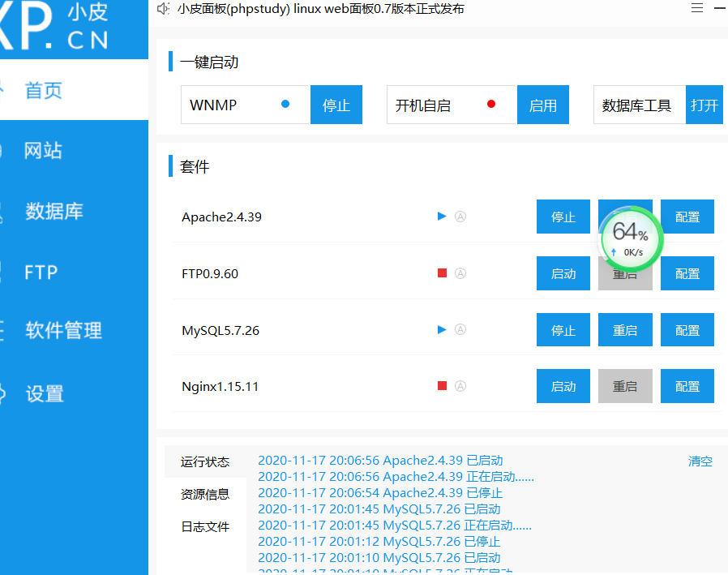Image resolution: width=728 pixels, height=575 pixels.
Task: Click the WNMP blue status dot
Action: (x=285, y=104)
